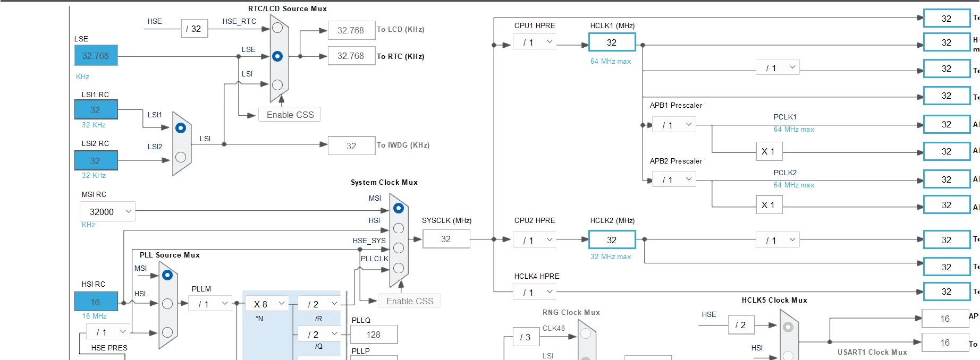
Task: Click the '/ 3' divider before CLK48
Action: point(526,337)
